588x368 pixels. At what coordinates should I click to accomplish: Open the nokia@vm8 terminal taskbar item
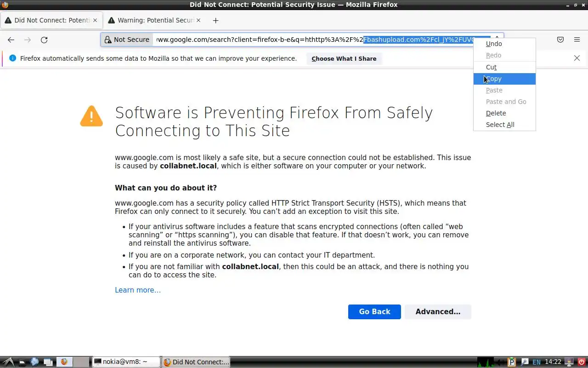click(126, 362)
